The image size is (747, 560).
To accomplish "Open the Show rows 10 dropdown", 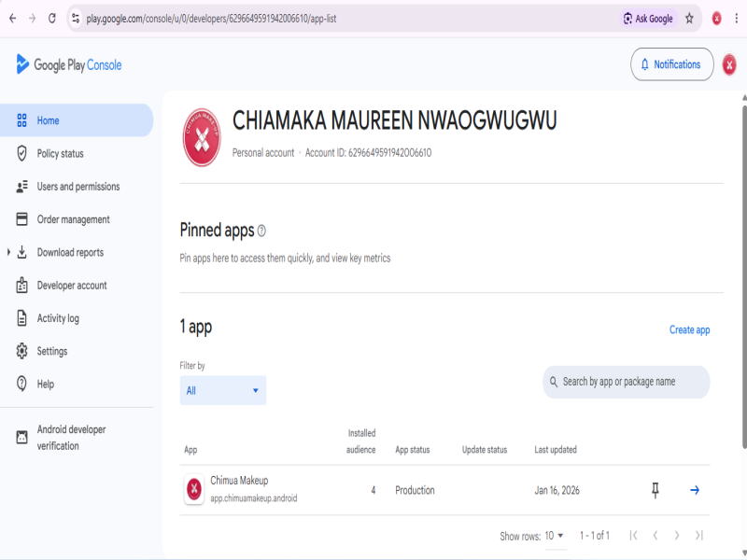I will pos(554,536).
